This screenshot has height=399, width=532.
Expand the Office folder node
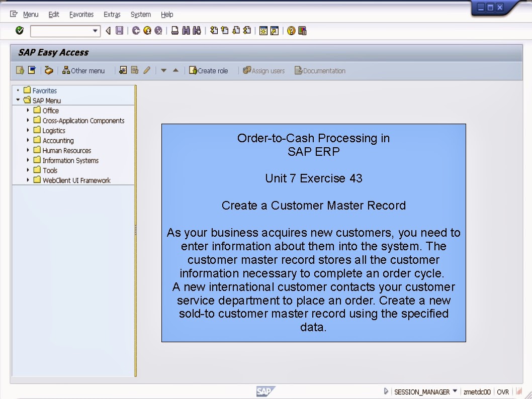click(x=28, y=110)
